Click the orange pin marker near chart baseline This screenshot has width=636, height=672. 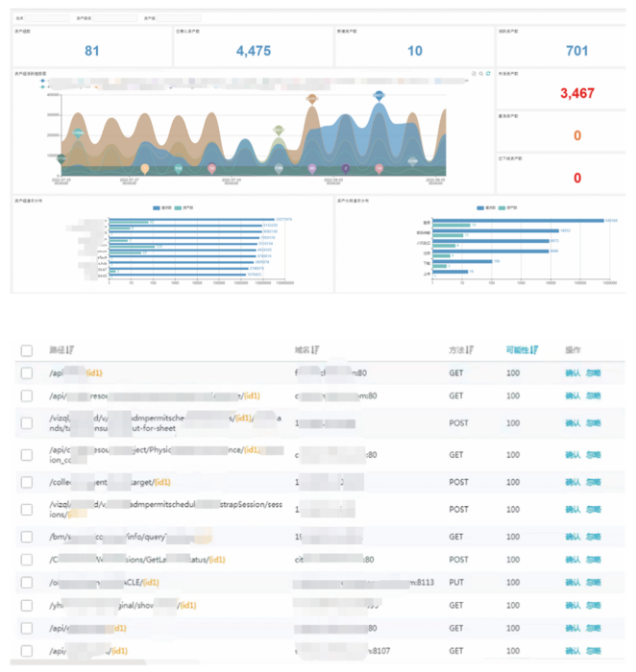click(145, 168)
